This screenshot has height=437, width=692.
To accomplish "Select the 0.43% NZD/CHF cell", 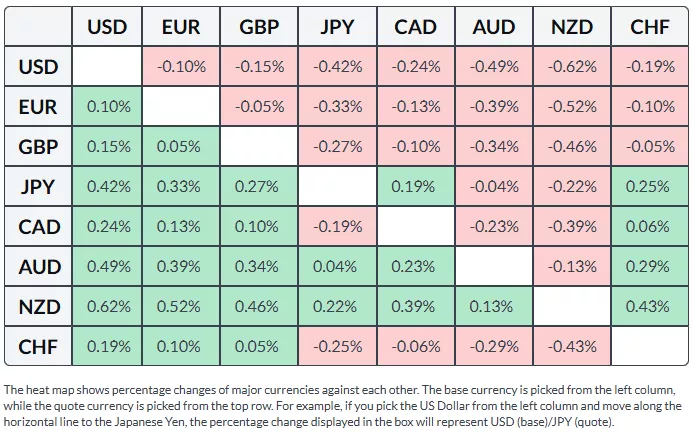I will click(649, 307).
